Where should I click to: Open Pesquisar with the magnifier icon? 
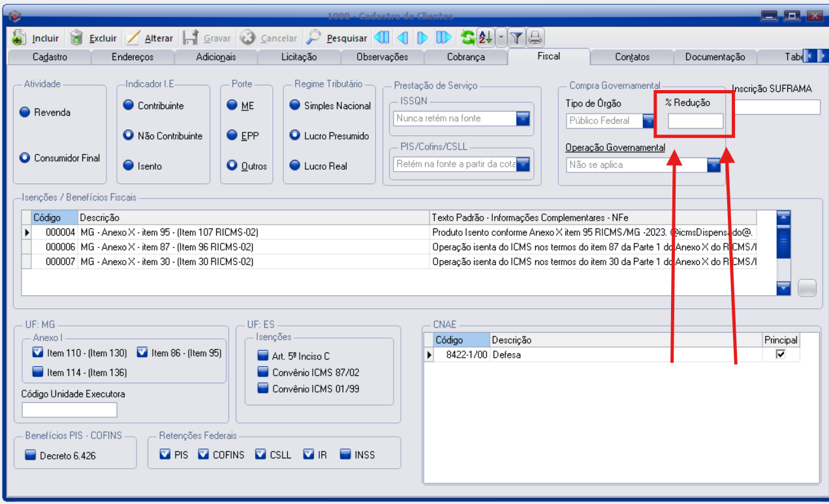coord(314,38)
